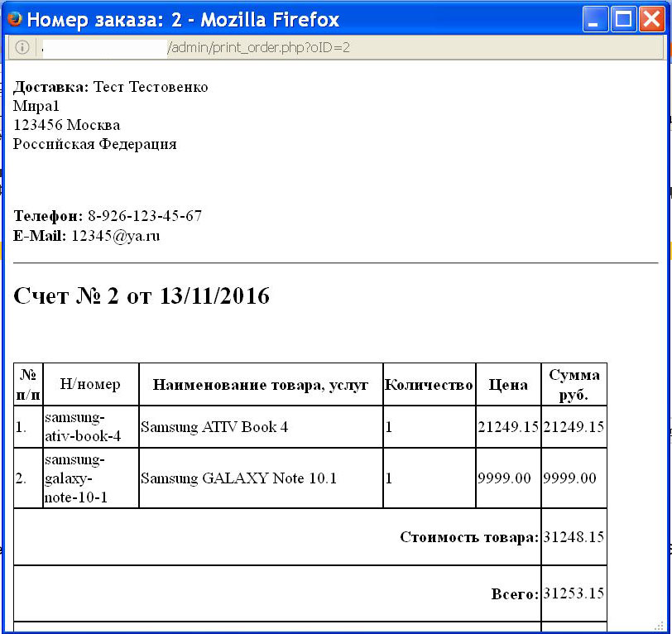The height and width of the screenshot is (634, 672).
Task: Click the postal line '123456 Москва'
Action: pyautogui.click(x=66, y=125)
